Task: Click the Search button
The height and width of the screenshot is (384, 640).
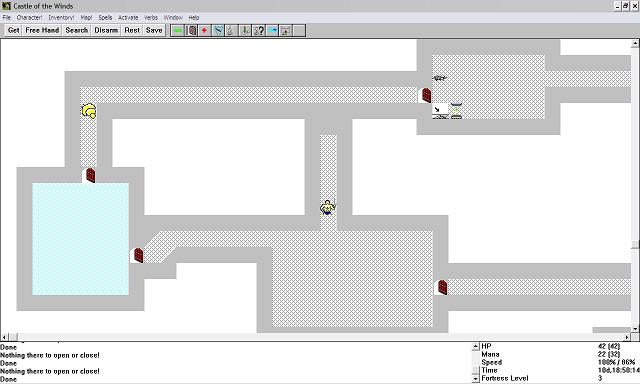Action: click(x=76, y=30)
